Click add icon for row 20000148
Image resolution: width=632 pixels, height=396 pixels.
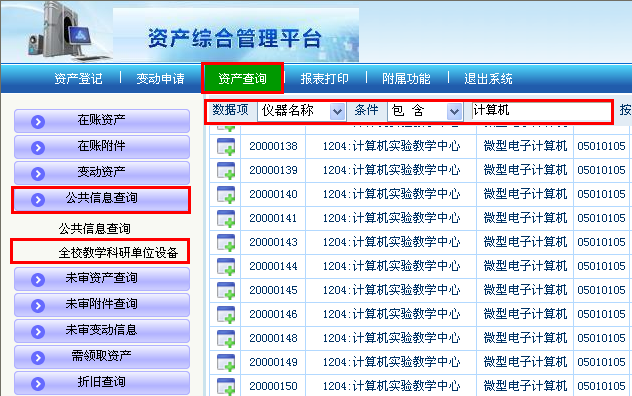coord(226,338)
